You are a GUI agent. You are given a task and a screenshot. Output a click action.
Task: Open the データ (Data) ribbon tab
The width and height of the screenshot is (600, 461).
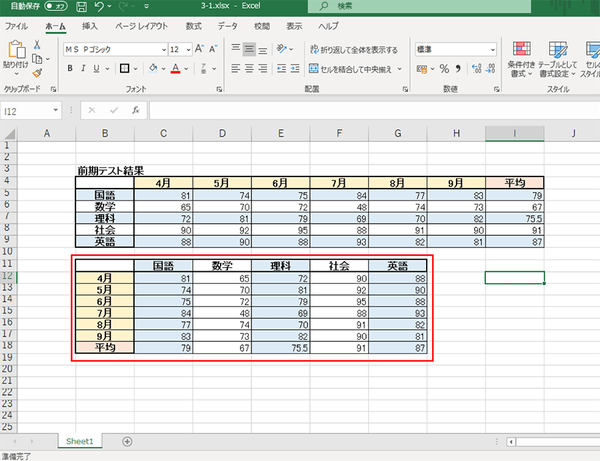228,27
